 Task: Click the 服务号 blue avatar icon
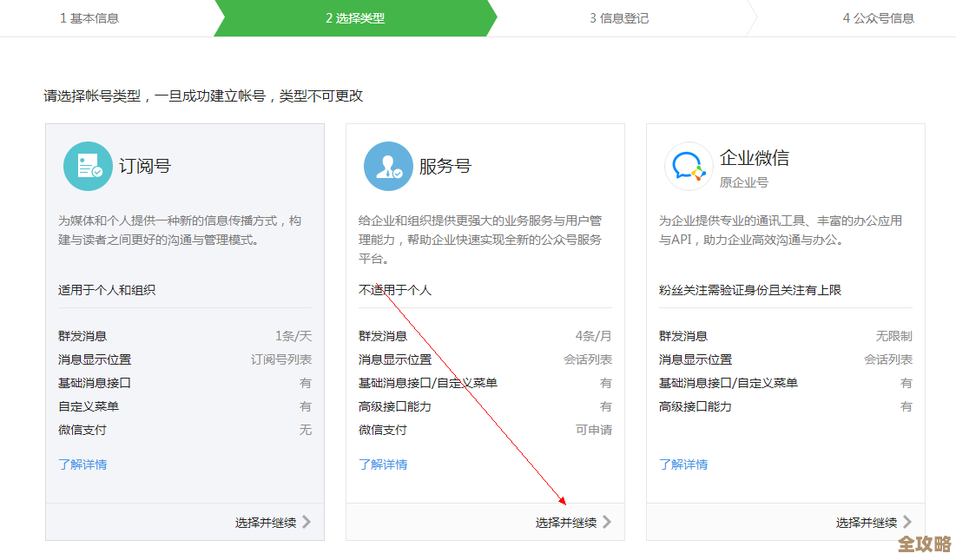point(388,166)
